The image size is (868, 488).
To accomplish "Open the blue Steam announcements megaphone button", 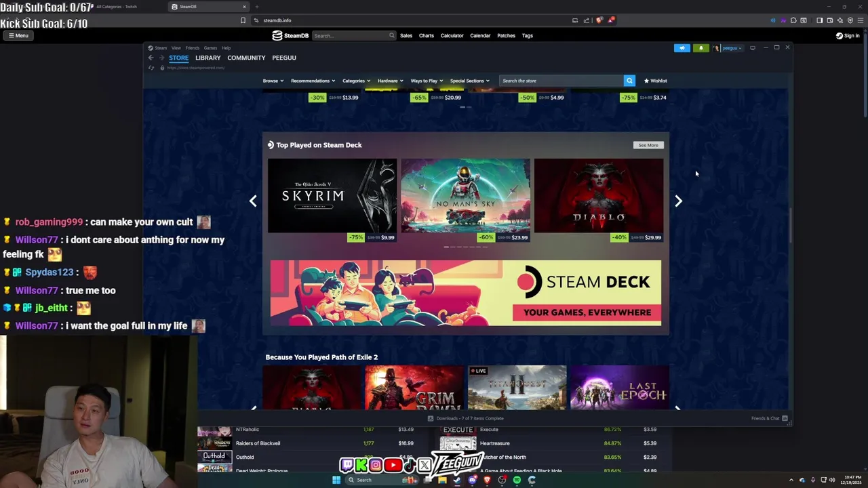I will (x=682, y=48).
